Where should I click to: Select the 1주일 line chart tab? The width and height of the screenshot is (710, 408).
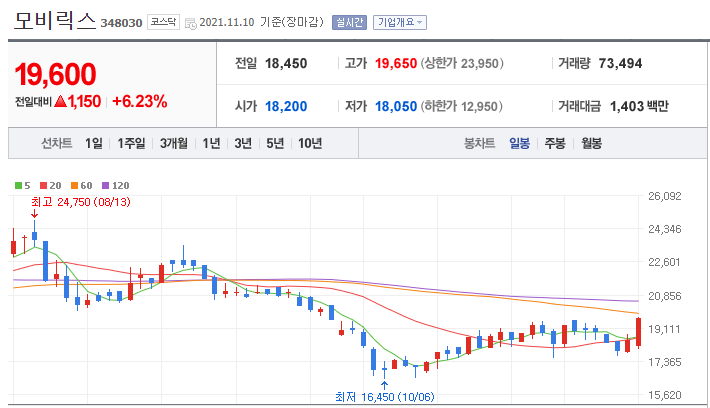pyautogui.click(x=131, y=144)
